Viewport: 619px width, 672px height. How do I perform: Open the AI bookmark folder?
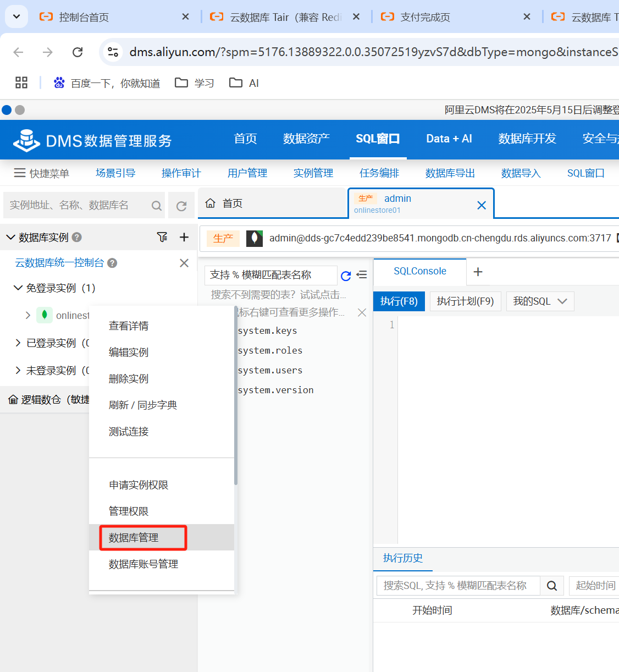(244, 83)
